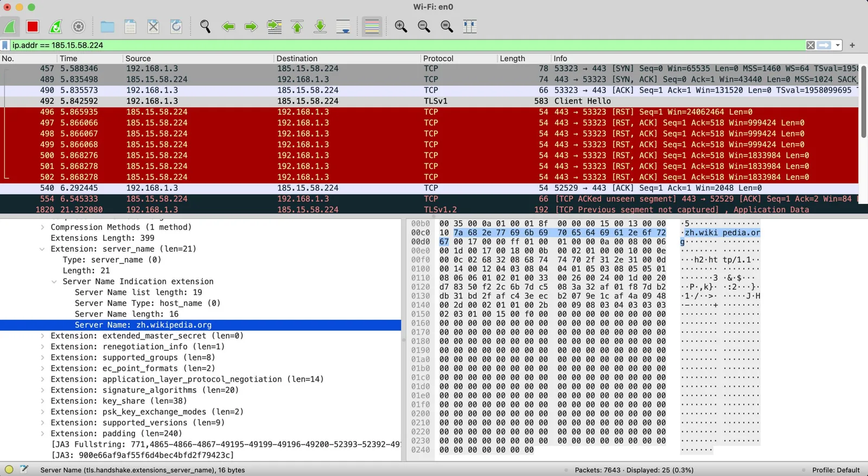The width and height of the screenshot is (868, 476).
Task: Zoom in on packet text
Action: click(x=401, y=26)
